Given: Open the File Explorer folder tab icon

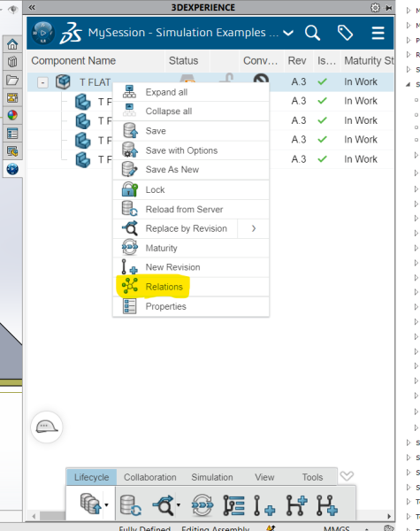Looking at the screenshot, I should coord(12,80).
